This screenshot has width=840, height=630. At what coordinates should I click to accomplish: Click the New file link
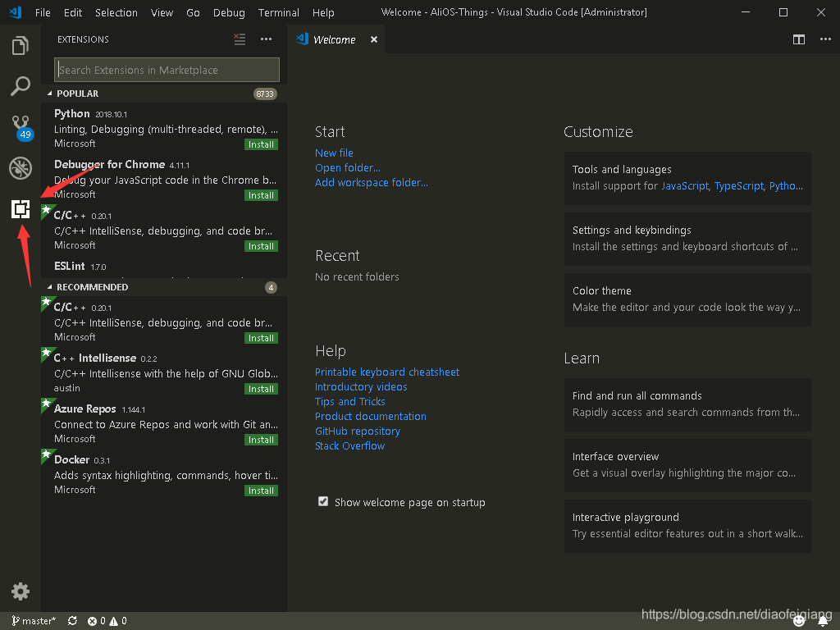click(x=334, y=153)
